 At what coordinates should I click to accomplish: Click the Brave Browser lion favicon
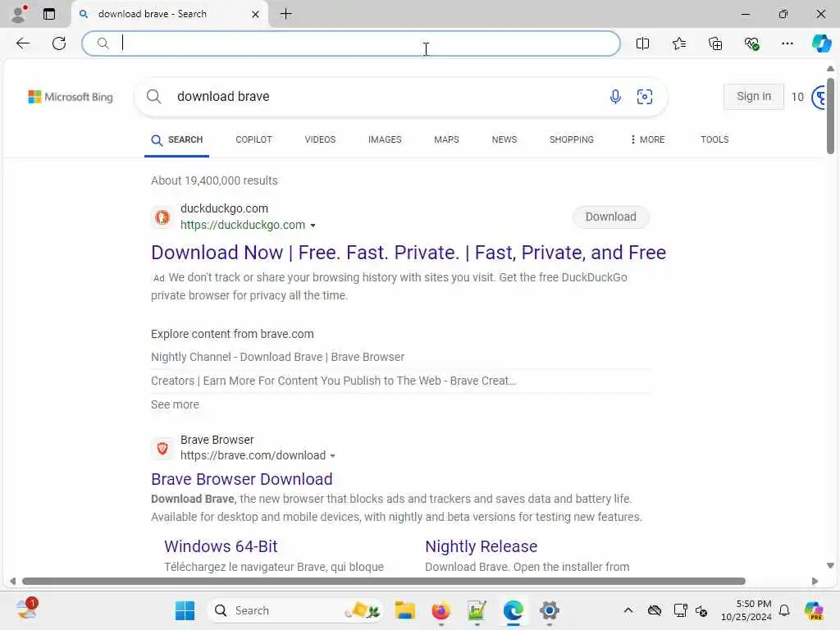(162, 449)
